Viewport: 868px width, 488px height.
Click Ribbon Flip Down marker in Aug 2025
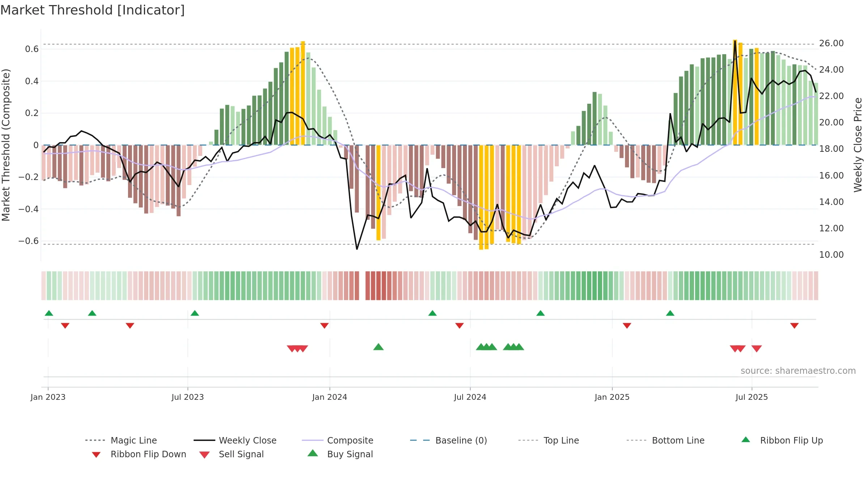pyautogui.click(x=795, y=326)
